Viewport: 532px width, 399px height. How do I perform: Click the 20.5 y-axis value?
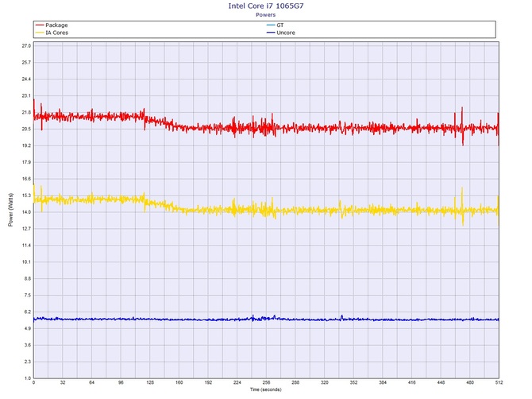26,129
